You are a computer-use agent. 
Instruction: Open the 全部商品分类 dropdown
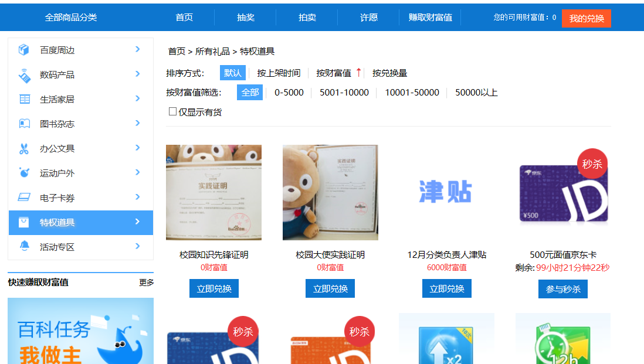coord(71,18)
